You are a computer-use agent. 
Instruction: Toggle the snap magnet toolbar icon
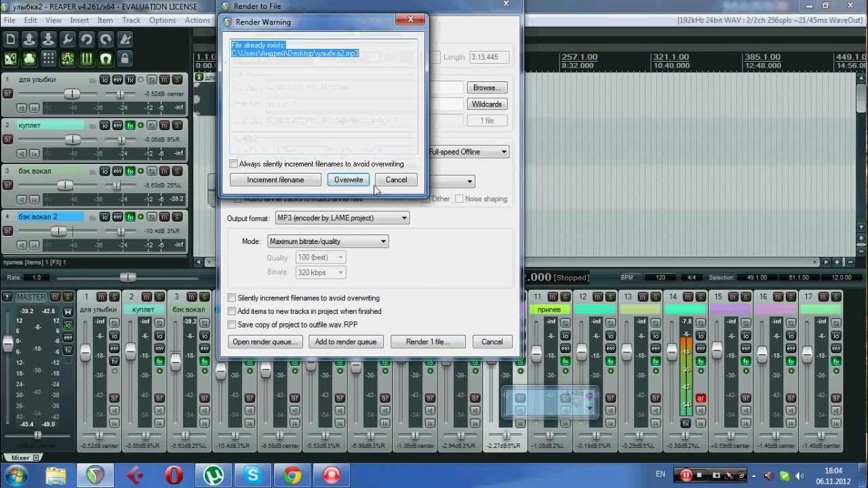106,59
